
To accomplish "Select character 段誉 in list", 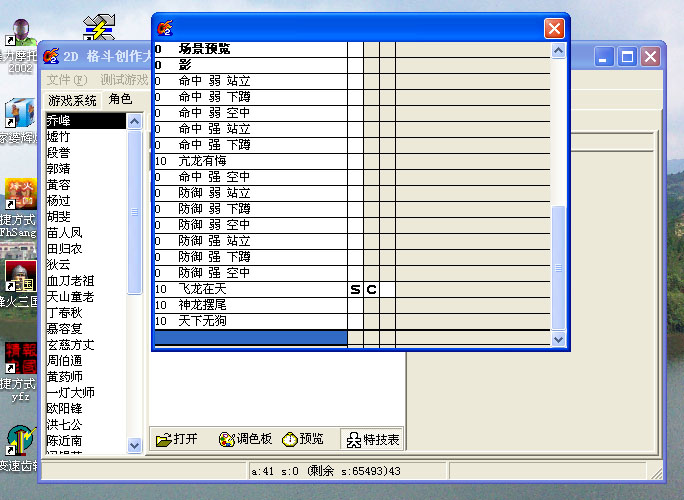I will [86, 153].
